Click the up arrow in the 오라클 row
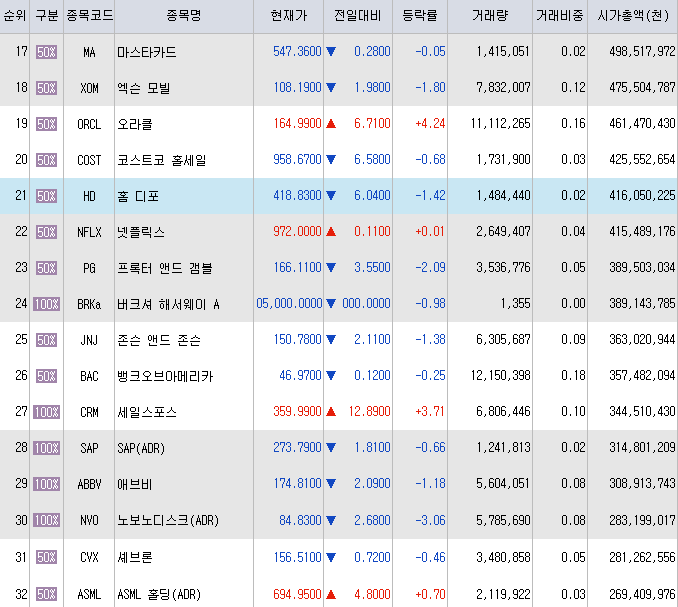The height and width of the screenshot is (607, 678). click(331, 124)
